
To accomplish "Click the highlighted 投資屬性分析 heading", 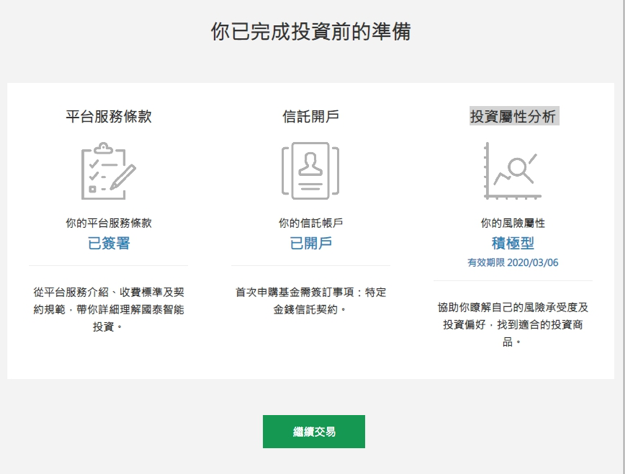I will coord(514,116).
